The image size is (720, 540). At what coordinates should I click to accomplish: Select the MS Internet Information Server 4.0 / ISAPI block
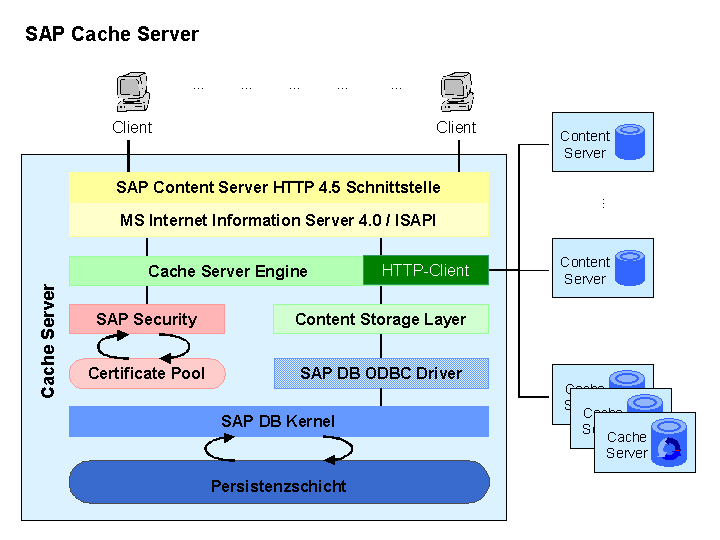coord(279,220)
